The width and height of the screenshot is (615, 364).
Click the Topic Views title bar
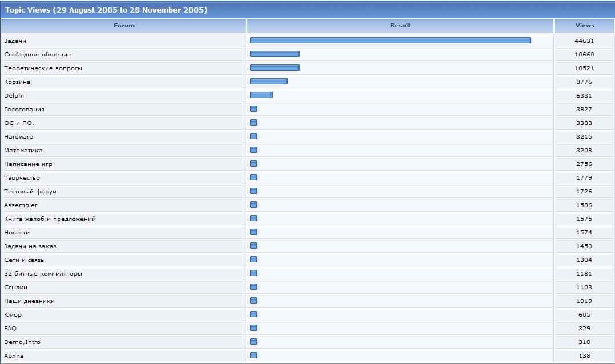pos(106,10)
